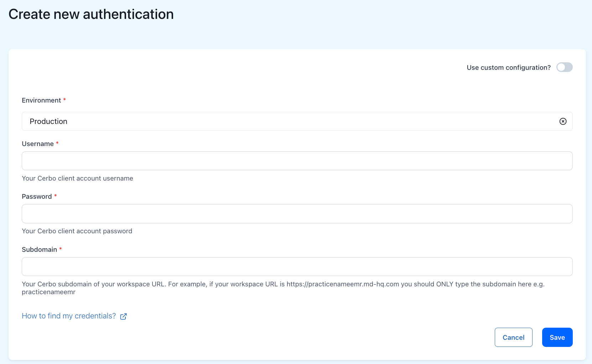Click the Password field label

37,197
